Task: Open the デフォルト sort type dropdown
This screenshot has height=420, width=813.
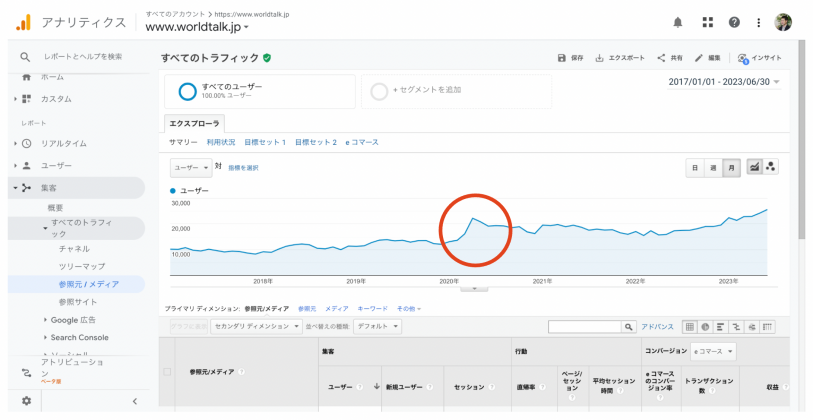Action: pyautogui.click(x=377, y=326)
